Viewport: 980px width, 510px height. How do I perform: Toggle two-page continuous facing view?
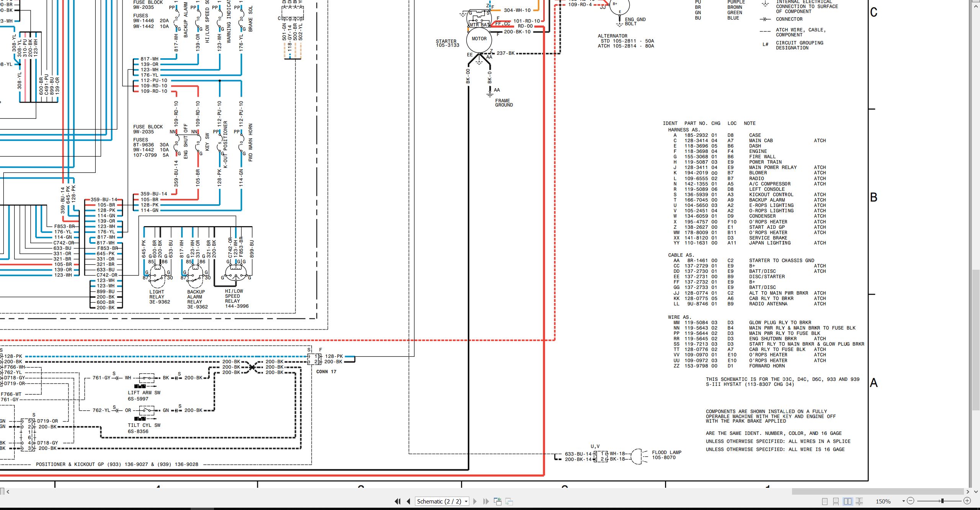[x=859, y=501]
